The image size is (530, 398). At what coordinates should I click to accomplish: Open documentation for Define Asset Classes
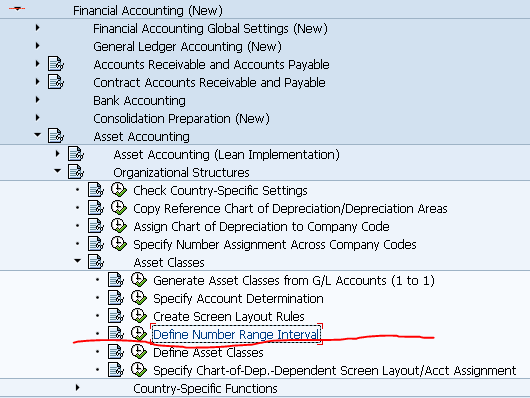pyautogui.click(x=116, y=352)
